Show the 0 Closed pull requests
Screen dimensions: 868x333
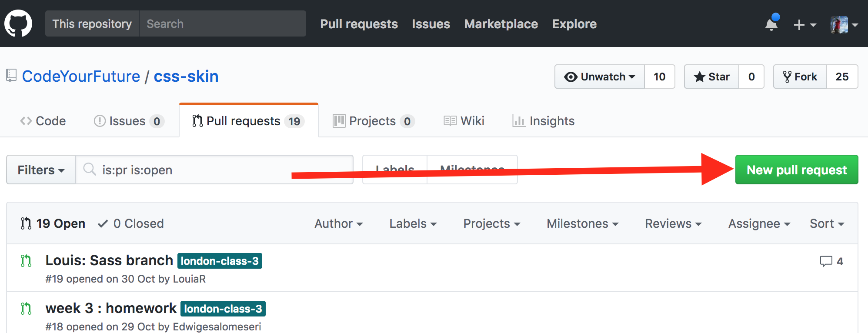131,223
